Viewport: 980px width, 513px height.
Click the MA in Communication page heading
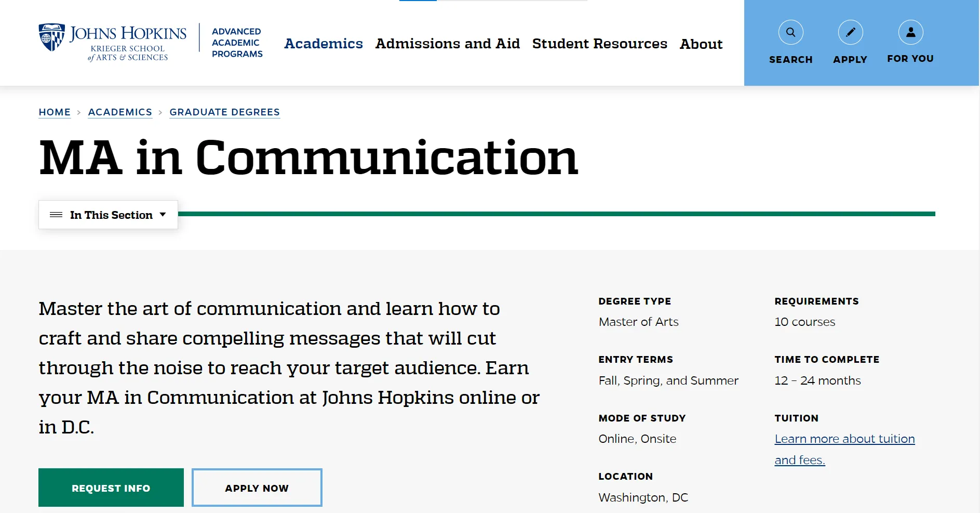pyautogui.click(x=308, y=157)
